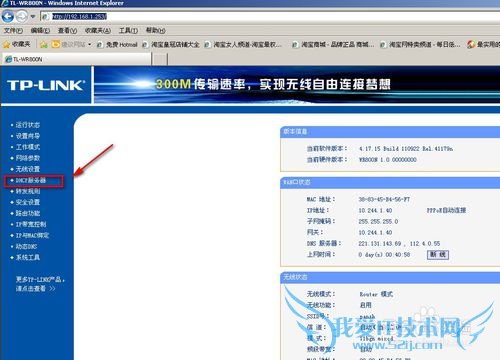Open the 编辑(E) menu
This screenshot has height=360, width=500.
click(x=40, y=31)
